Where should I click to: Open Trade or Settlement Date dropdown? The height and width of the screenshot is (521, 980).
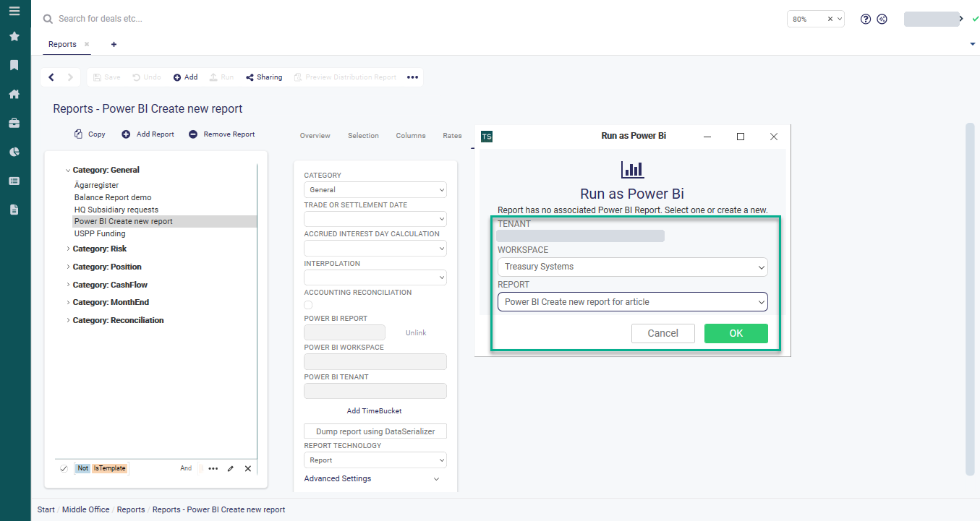pos(375,219)
